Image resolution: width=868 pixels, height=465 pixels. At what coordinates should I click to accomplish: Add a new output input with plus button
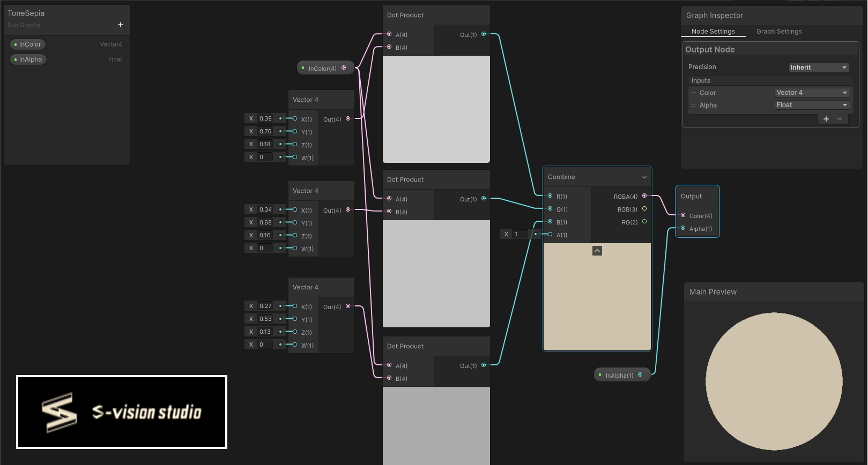(x=826, y=119)
